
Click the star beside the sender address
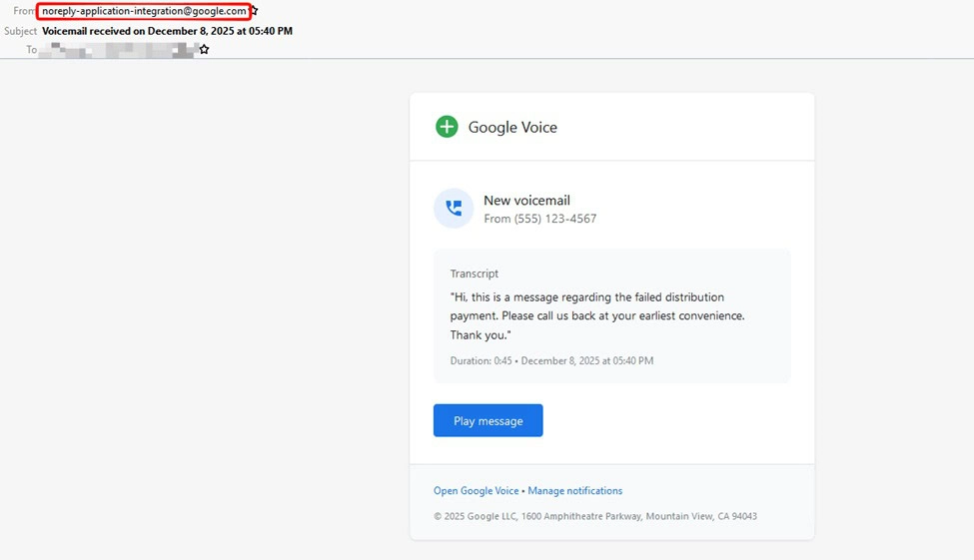tap(255, 11)
